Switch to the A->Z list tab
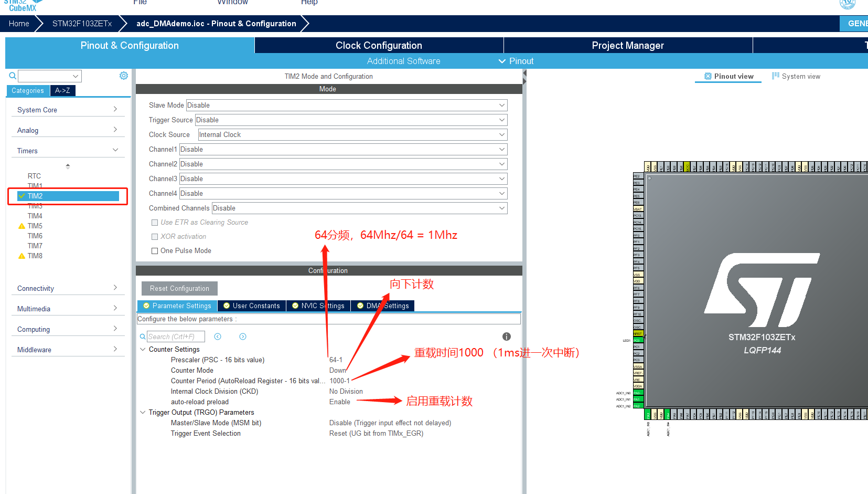 [62, 90]
